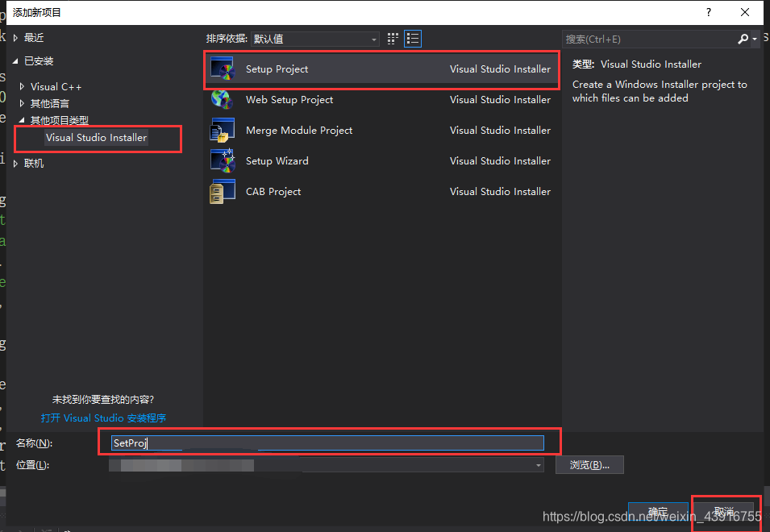This screenshot has height=532, width=770.
Task: Click the 位置(L): label
Action: pyautogui.click(x=32, y=465)
